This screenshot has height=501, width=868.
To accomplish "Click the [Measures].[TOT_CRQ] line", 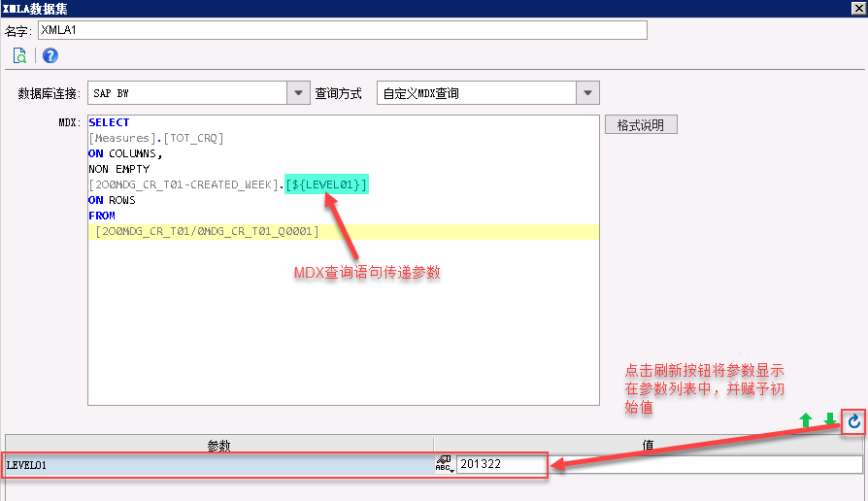I will click(156, 138).
